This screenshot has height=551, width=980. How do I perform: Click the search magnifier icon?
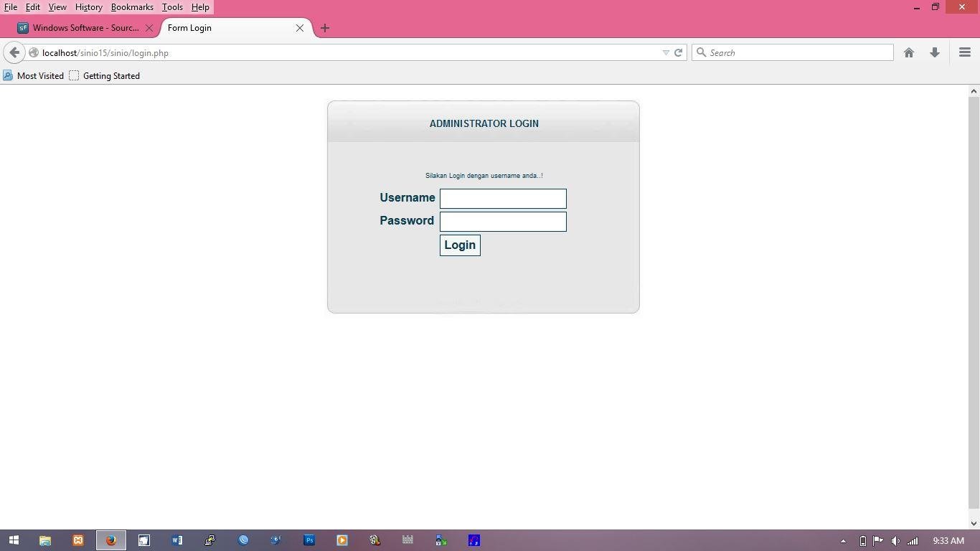702,52
